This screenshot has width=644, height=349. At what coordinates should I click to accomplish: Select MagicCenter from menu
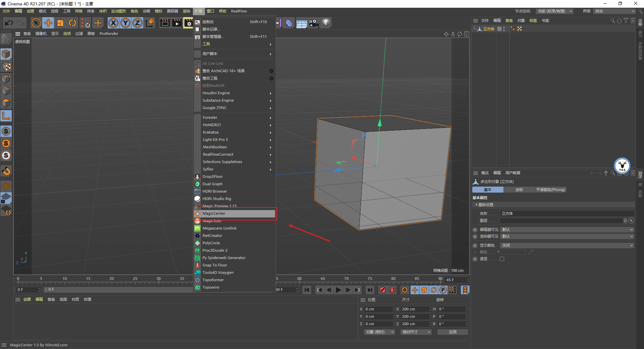coord(235,213)
